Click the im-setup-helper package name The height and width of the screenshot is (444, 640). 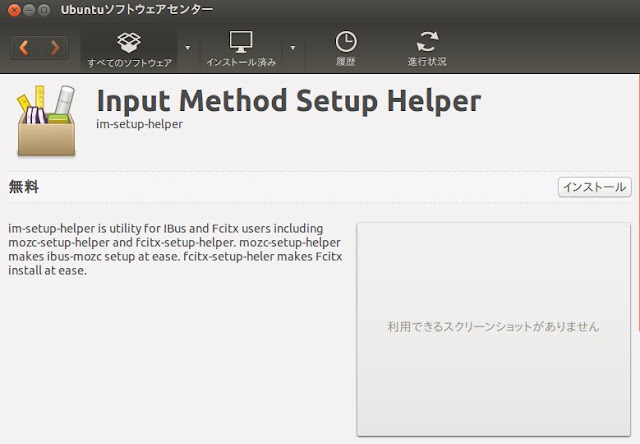140,124
